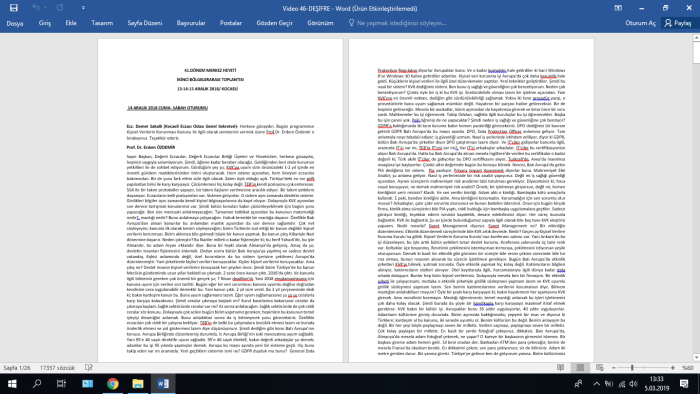Click the %60 zoom level value

[688, 368]
